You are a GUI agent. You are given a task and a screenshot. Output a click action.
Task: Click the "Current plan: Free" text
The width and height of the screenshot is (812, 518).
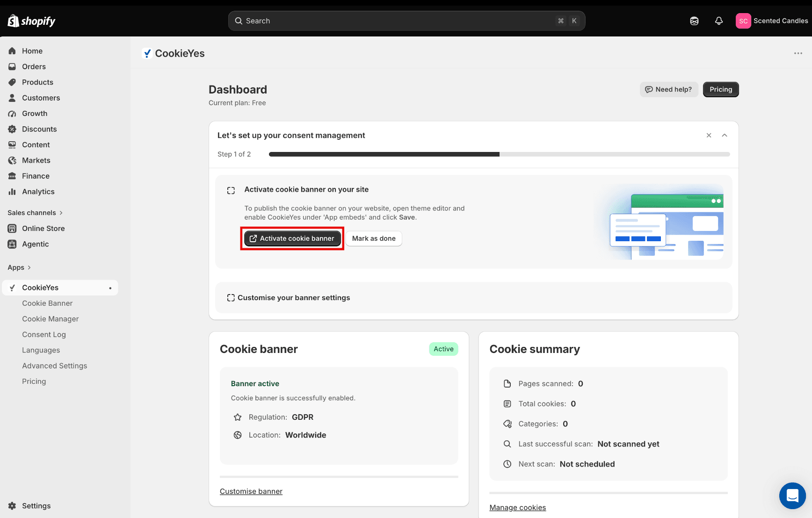pyautogui.click(x=237, y=103)
